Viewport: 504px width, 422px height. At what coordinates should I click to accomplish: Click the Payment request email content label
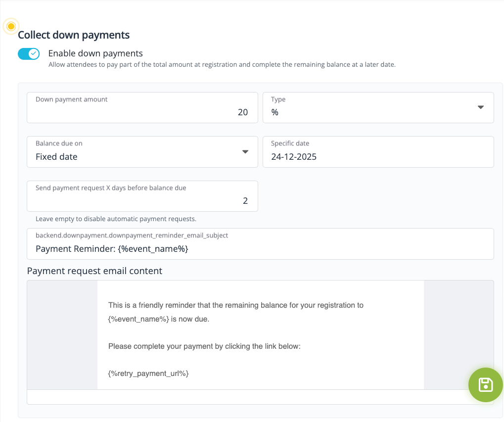95,271
